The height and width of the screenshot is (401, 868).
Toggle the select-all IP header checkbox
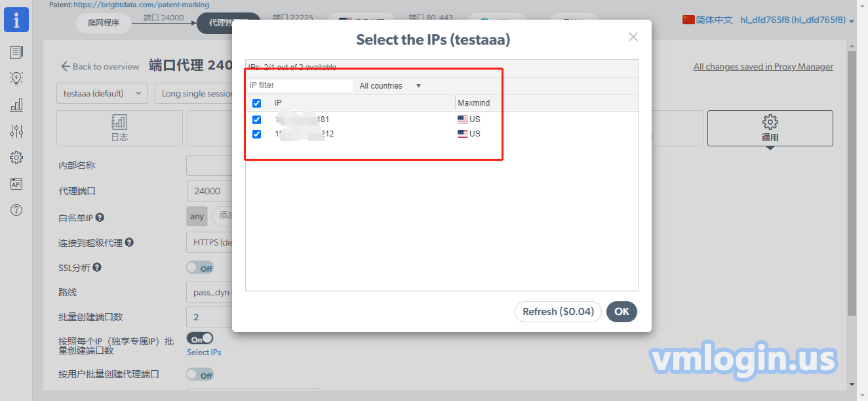256,103
